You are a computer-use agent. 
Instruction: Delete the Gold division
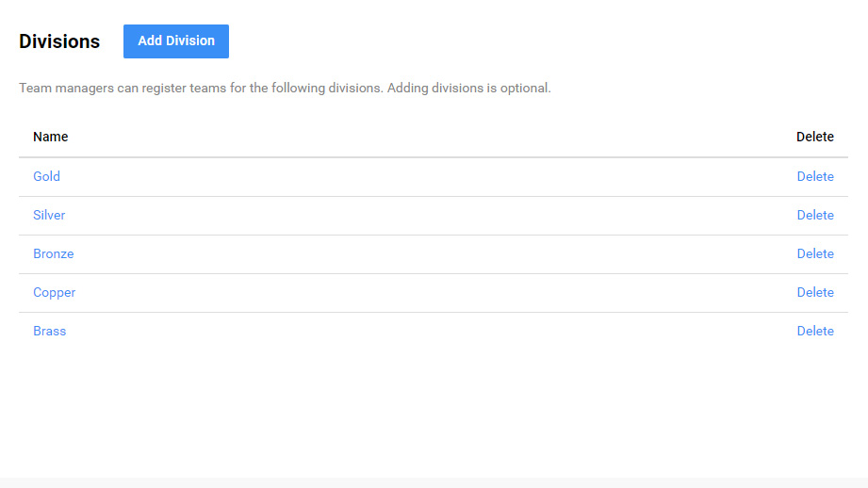click(x=815, y=176)
